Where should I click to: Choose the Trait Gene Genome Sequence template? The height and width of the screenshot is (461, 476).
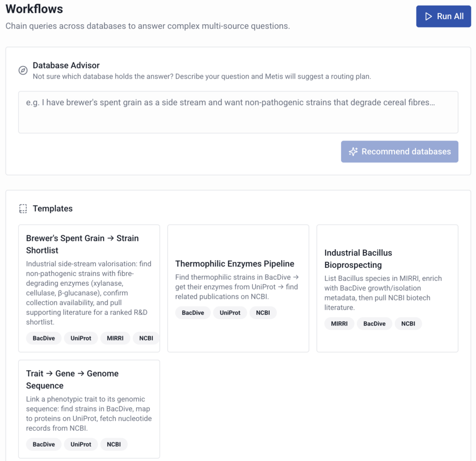pyautogui.click(x=89, y=409)
